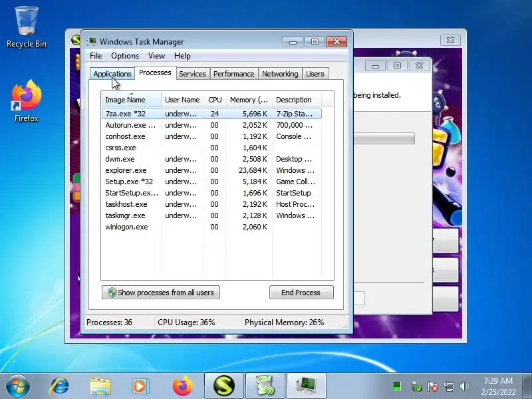Click the Physical Memory: 26% status
Viewport: 532px width, 399px height.
(x=285, y=323)
